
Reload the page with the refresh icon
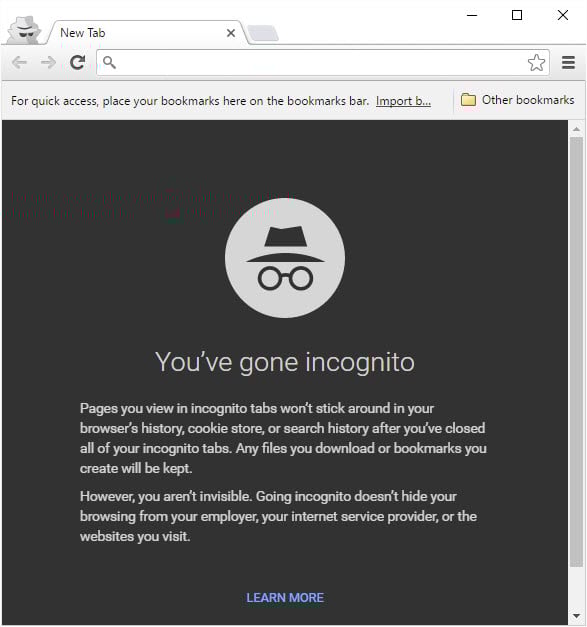click(x=78, y=62)
